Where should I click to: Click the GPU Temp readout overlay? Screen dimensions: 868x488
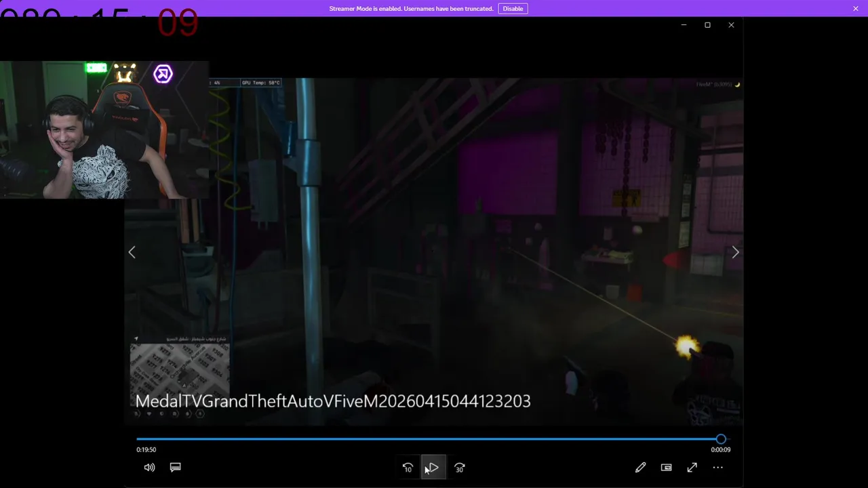pos(260,83)
